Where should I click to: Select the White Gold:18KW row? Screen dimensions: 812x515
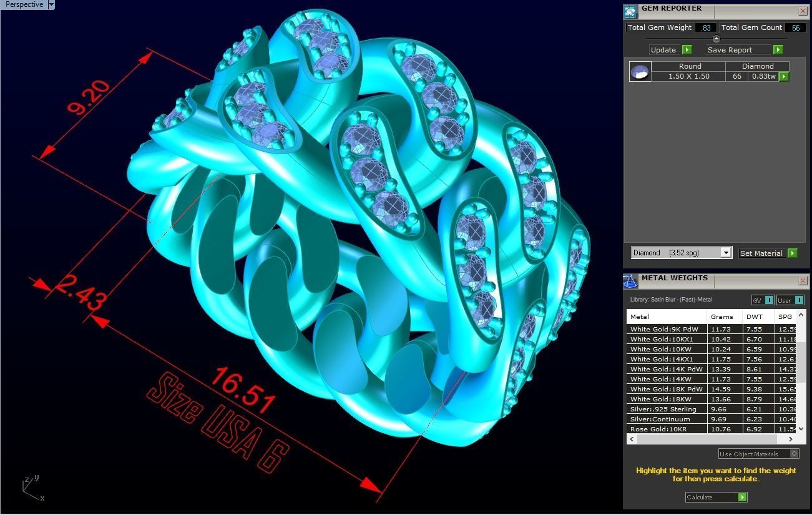pos(712,399)
